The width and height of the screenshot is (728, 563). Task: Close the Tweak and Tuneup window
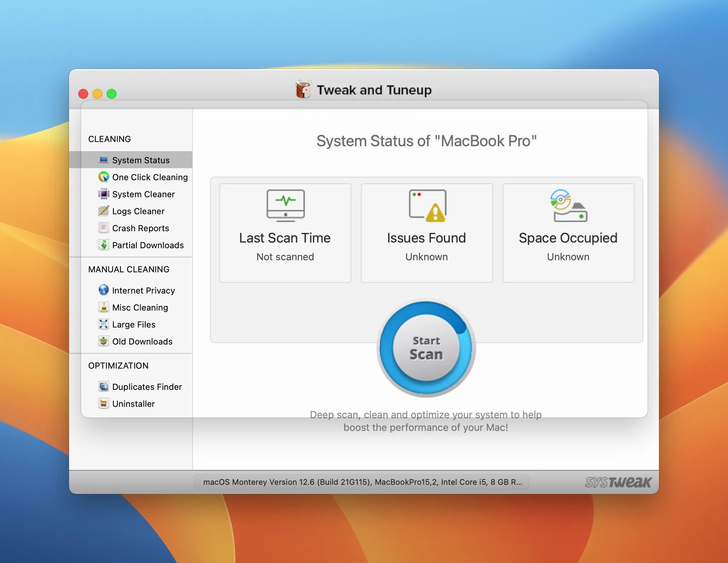point(83,94)
